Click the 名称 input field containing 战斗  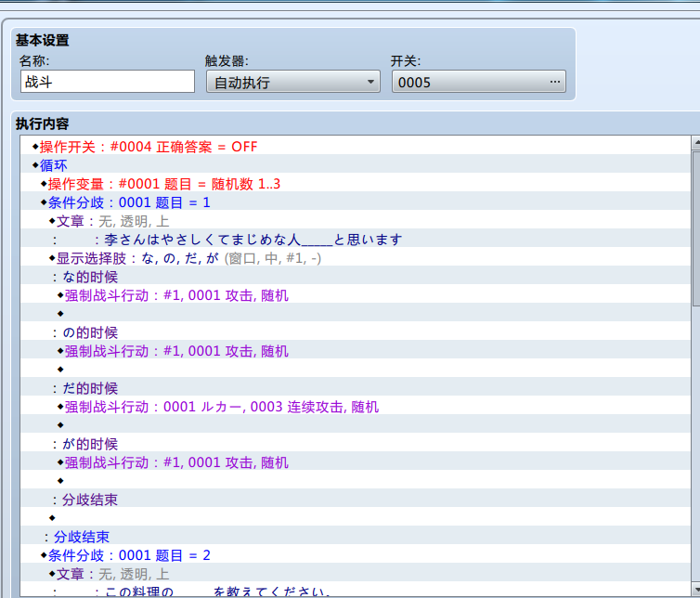(108, 82)
